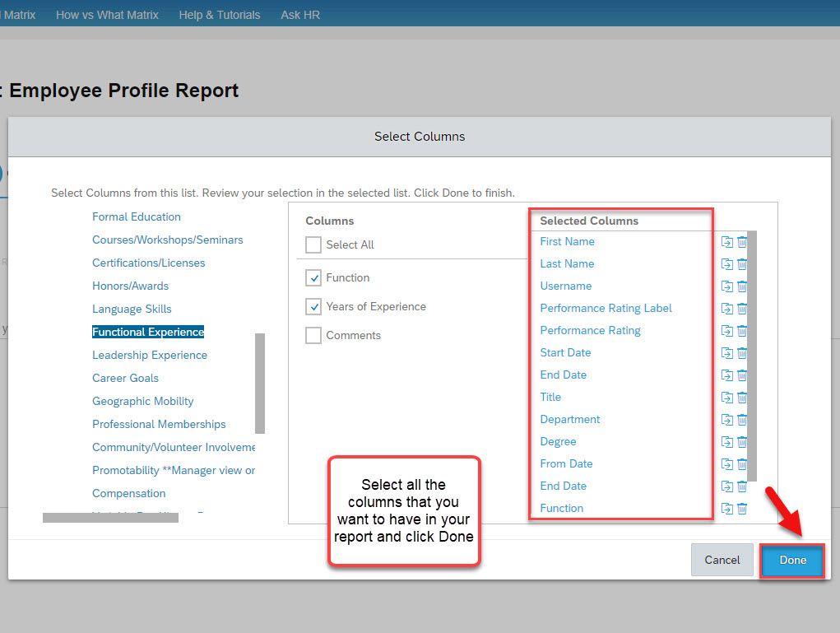The image size is (840, 633).
Task: Open the Help & Tutorials menu
Action: pos(220,15)
